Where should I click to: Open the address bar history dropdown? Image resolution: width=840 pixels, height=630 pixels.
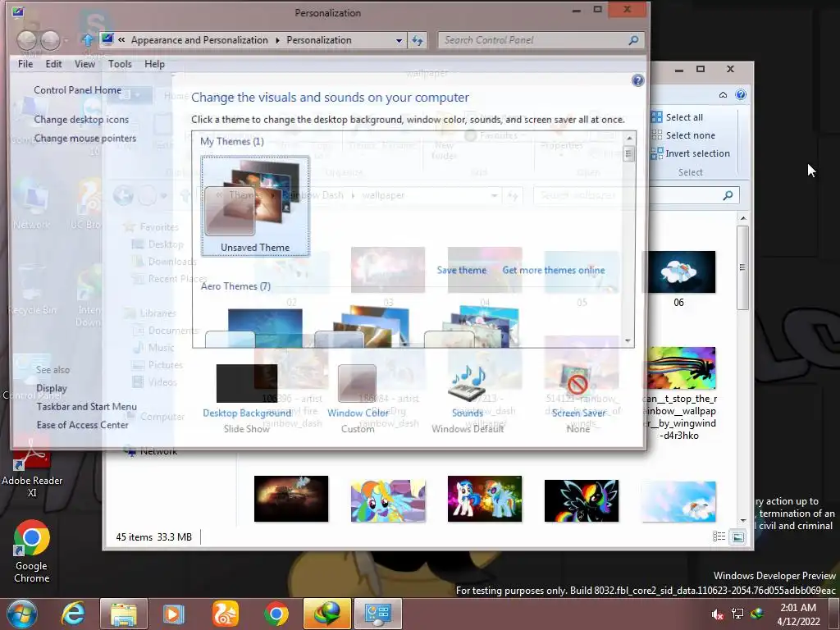(399, 40)
